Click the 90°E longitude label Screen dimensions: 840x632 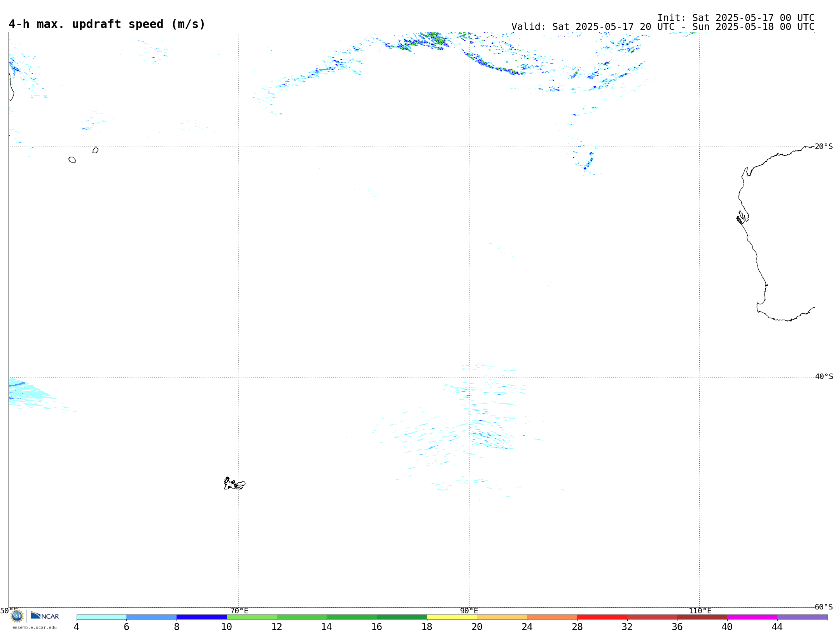tap(469, 611)
